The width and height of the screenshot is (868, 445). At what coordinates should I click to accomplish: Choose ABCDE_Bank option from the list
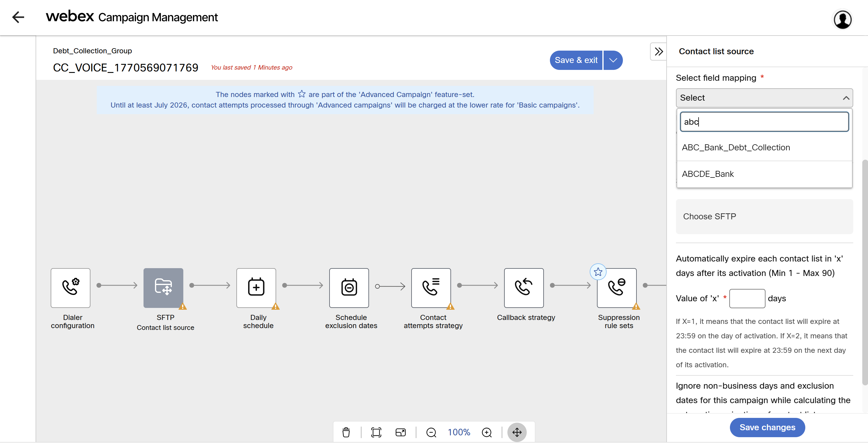pos(708,174)
